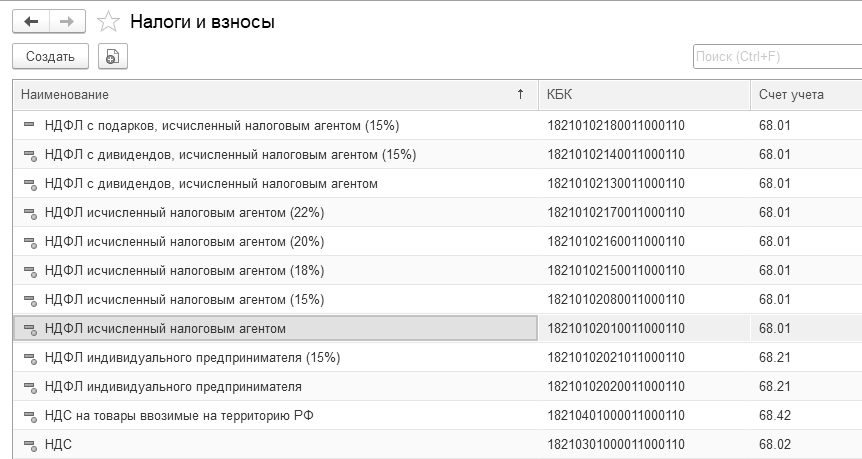Viewport: 862px width, 459px height.
Task: Click the row icon beside НДС
Action: (28, 445)
